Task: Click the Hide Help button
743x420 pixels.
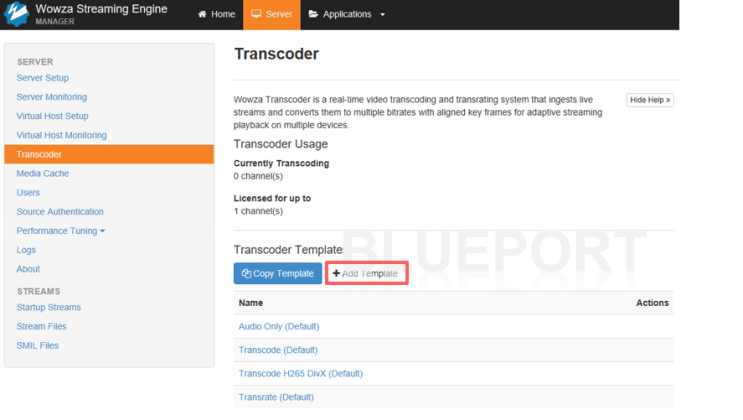Action: pyautogui.click(x=650, y=100)
